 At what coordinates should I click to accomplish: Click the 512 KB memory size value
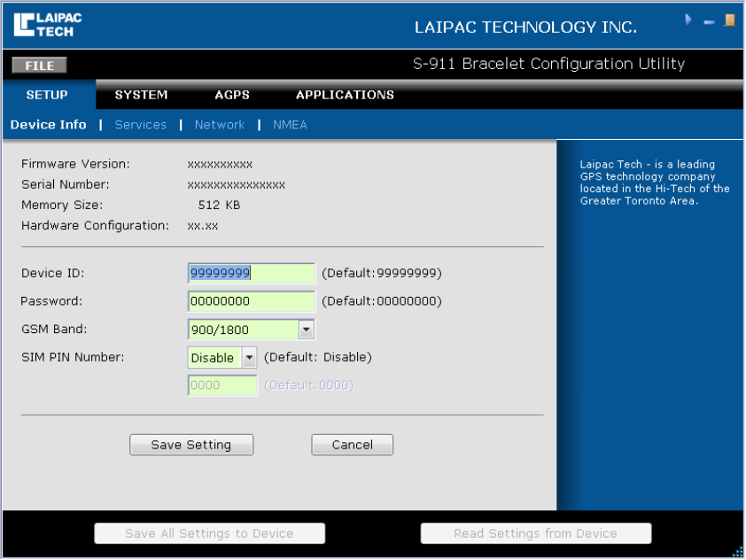click(x=219, y=205)
